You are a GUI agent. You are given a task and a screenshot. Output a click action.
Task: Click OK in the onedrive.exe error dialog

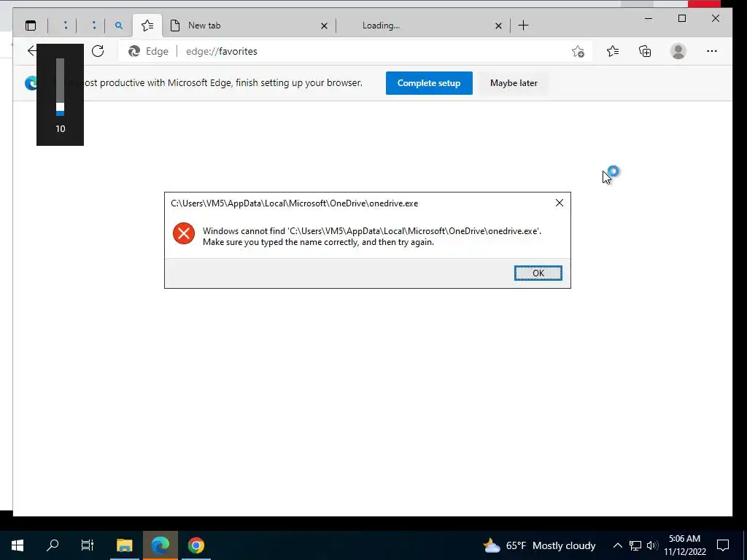(538, 273)
